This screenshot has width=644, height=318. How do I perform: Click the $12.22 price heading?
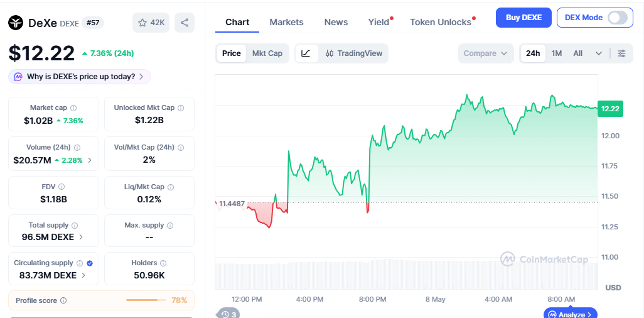pos(42,53)
